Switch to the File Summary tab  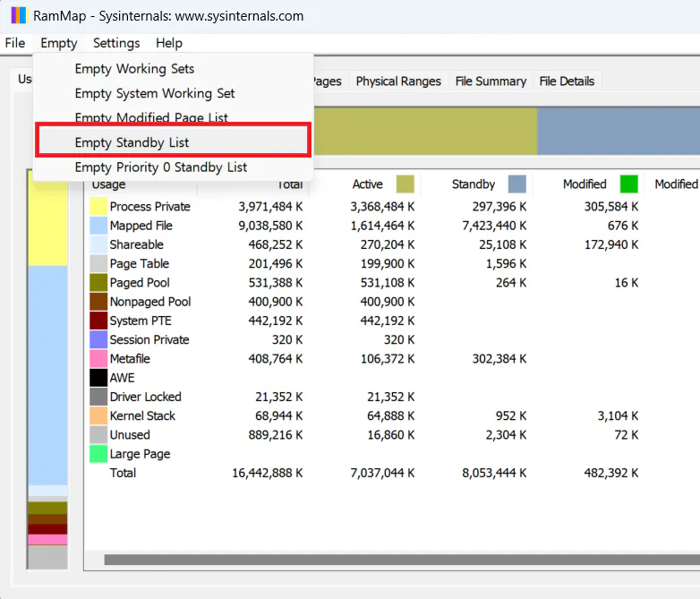(x=491, y=81)
